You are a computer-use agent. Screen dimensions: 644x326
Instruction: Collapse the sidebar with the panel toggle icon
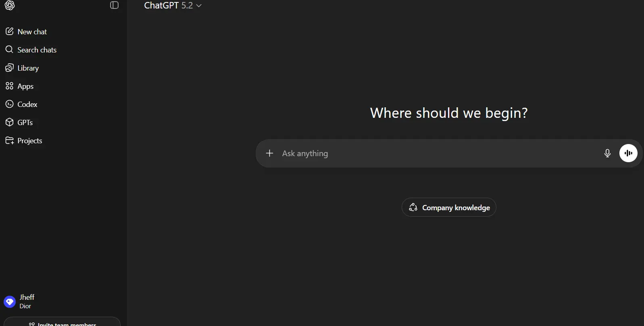115,5
